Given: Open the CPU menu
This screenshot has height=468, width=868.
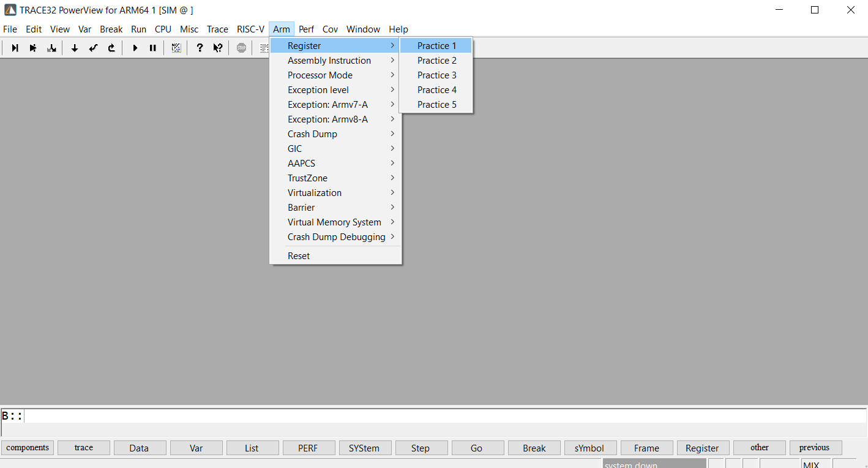Looking at the screenshot, I should 163,29.
